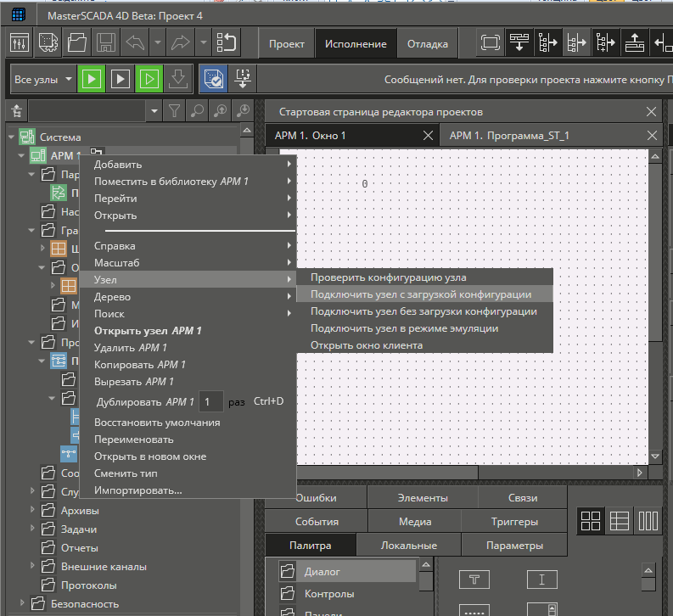Screen dimensions: 673x616
Task: Pick the text label T palette element
Action: pyautogui.click(x=474, y=580)
